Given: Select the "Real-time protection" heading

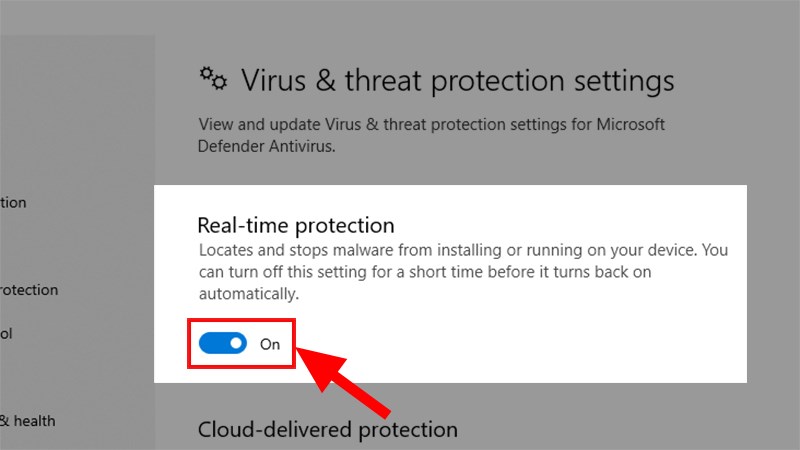Looking at the screenshot, I should pos(296,225).
